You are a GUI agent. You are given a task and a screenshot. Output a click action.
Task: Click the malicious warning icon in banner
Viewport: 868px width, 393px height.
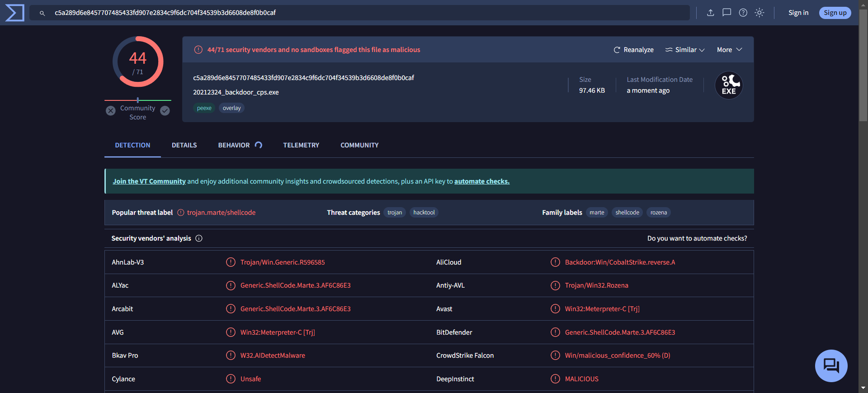point(198,50)
